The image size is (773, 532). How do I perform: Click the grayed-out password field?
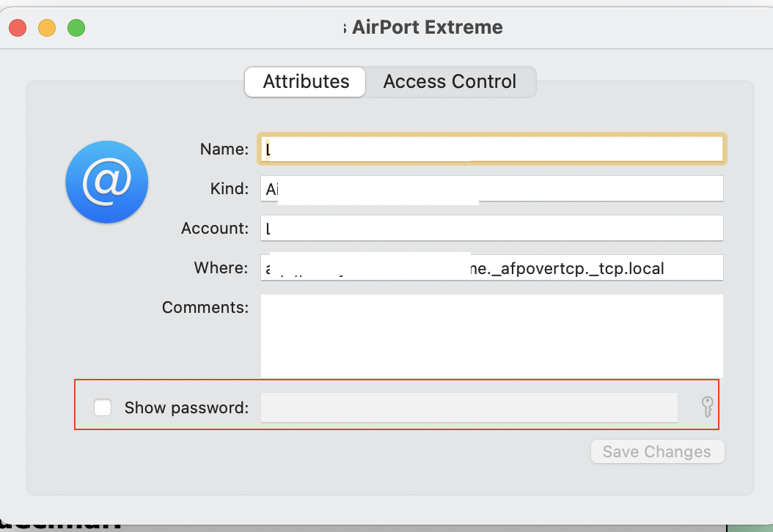coord(469,407)
